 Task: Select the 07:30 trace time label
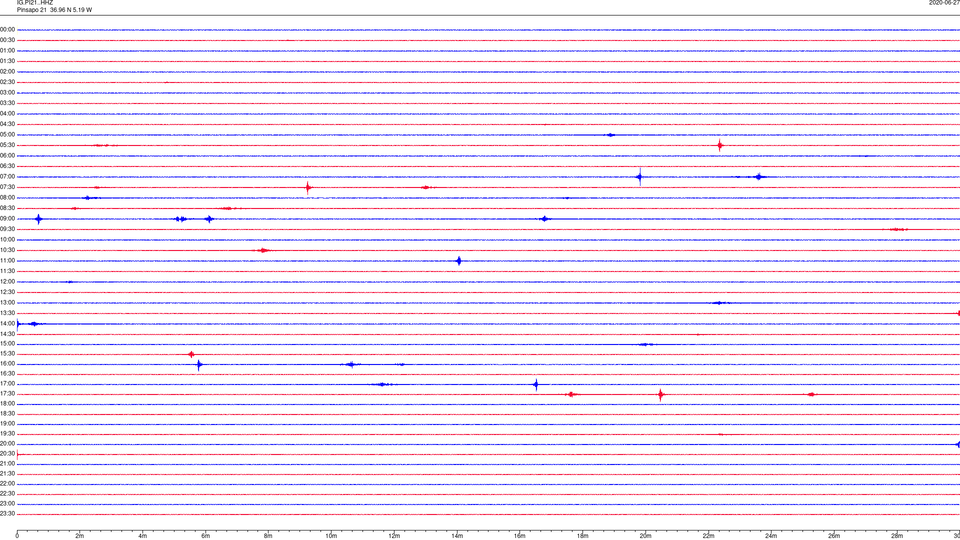pos(7,187)
